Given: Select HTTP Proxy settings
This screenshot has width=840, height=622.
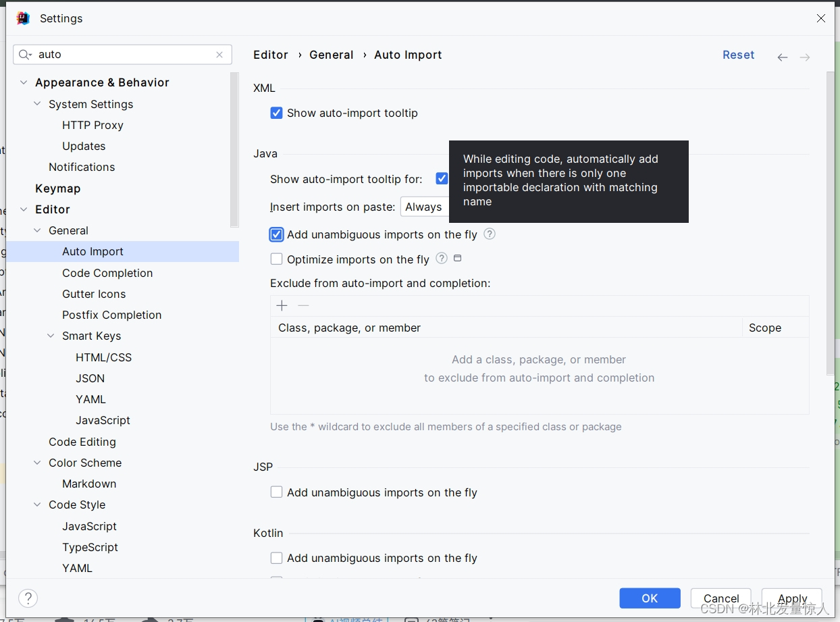Looking at the screenshot, I should point(93,125).
